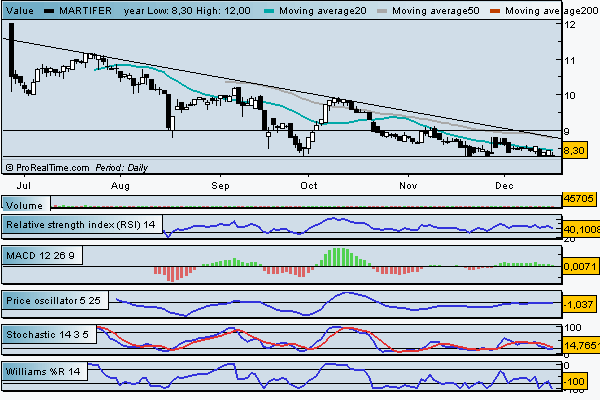Click the Moving average200 orange legend swatch
Screen dimensions: 600x400
tap(495, 11)
